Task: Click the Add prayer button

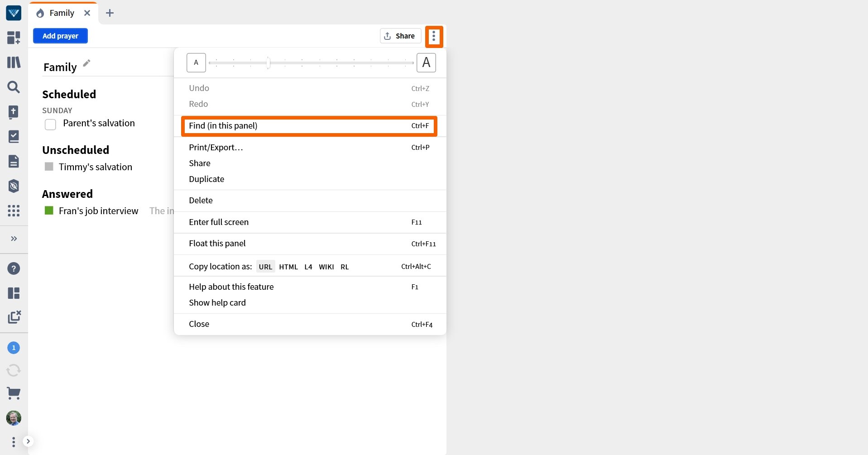Action: tap(60, 36)
